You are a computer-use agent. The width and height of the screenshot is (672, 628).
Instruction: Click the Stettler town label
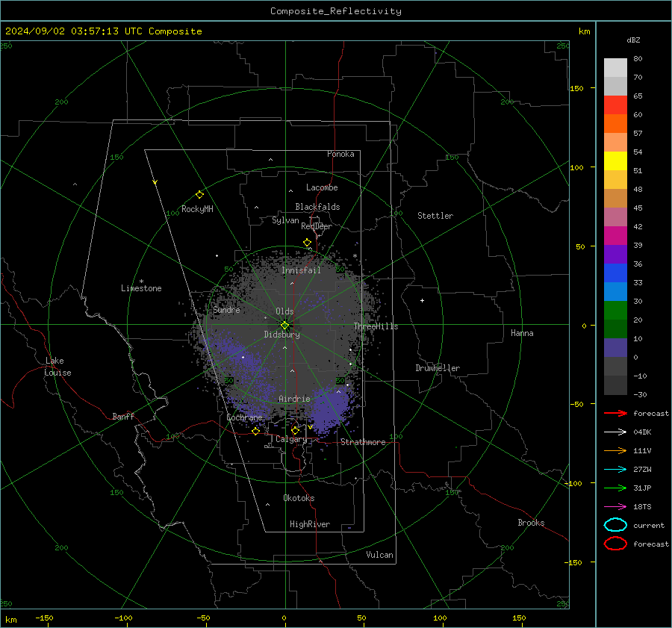pos(435,216)
